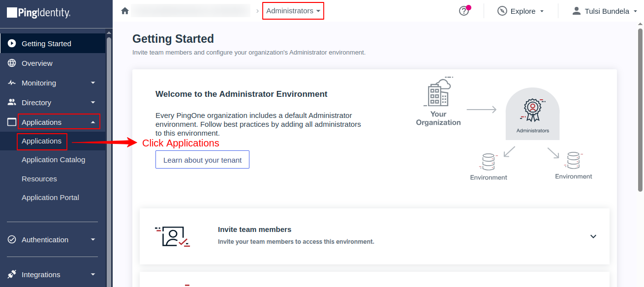Screen dimensions: 644x287
Task: Click the home icon in breadcrumb
Action: [x=125, y=11]
